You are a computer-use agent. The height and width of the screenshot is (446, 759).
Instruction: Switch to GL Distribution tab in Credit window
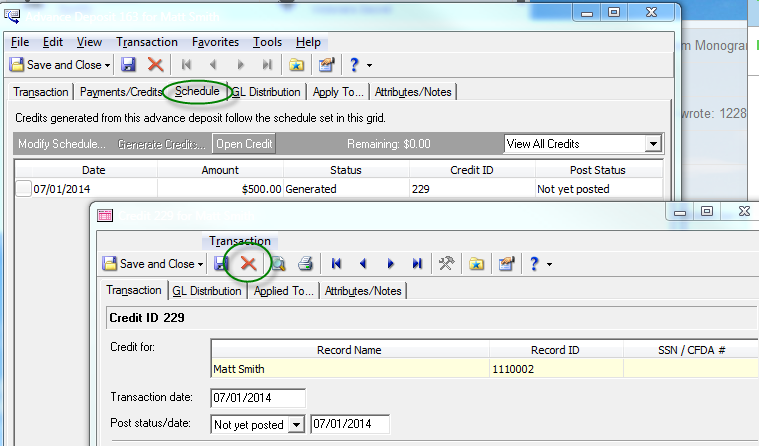[x=207, y=291]
